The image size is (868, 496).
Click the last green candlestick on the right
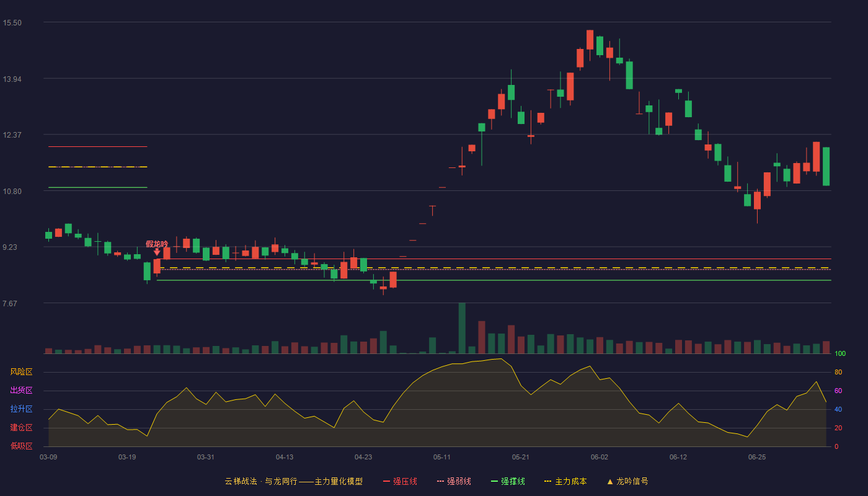pos(826,166)
